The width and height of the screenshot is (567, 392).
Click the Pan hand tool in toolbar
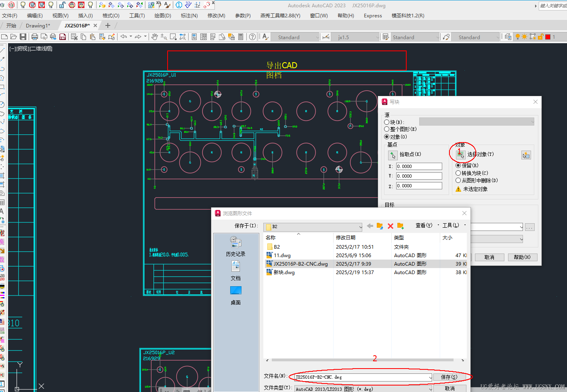155,37
